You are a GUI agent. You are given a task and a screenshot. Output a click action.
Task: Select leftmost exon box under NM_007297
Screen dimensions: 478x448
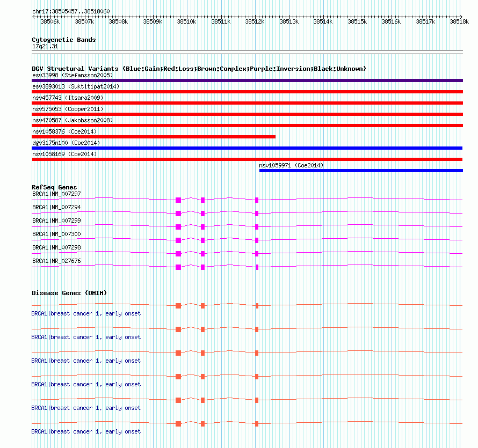coord(178,200)
